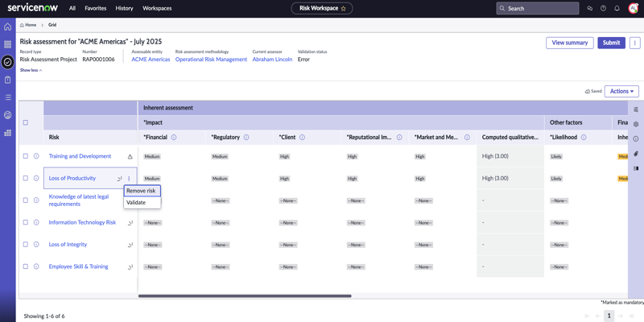Viewport: 644px width, 322px height.
Task: Choose Remove risk from the context menu
Action: [142, 191]
